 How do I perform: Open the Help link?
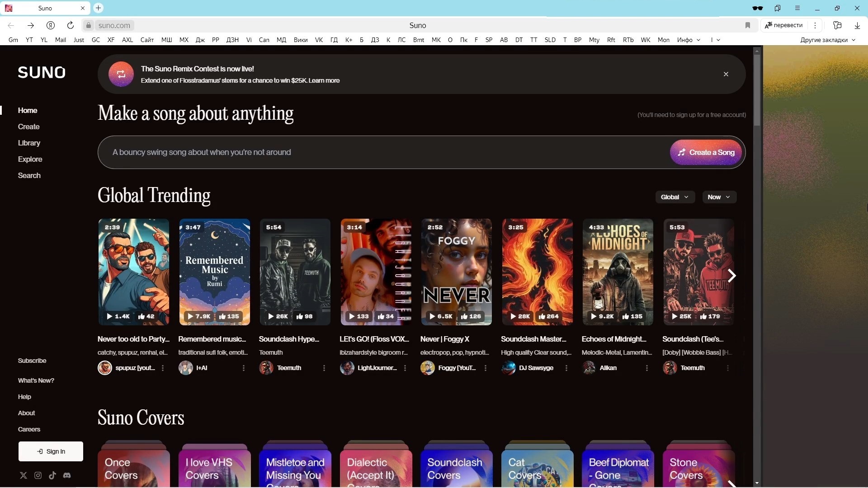coord(24,397)
